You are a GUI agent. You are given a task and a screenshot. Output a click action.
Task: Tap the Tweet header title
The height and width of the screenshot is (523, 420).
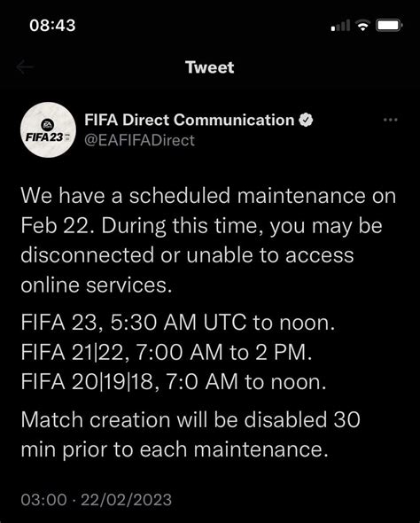point(210,67)
